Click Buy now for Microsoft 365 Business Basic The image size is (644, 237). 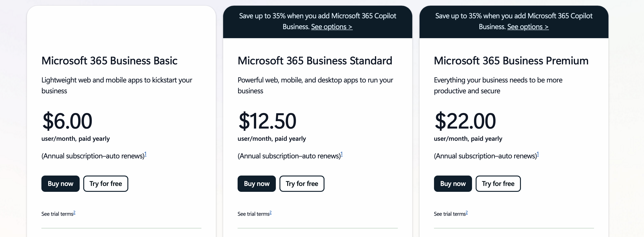60,183
